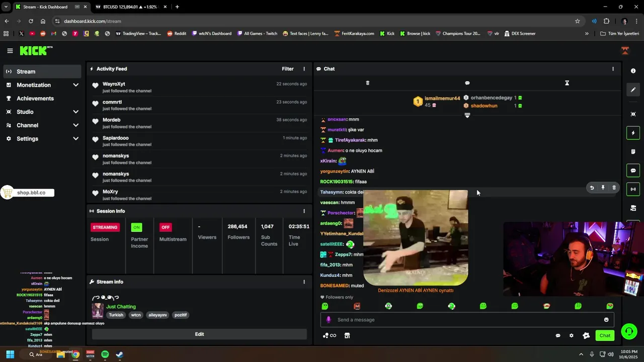Click the info icon in right sidebar
Image resolution: width=644 pixels, height=362 pixels.
tap(633, 71)
